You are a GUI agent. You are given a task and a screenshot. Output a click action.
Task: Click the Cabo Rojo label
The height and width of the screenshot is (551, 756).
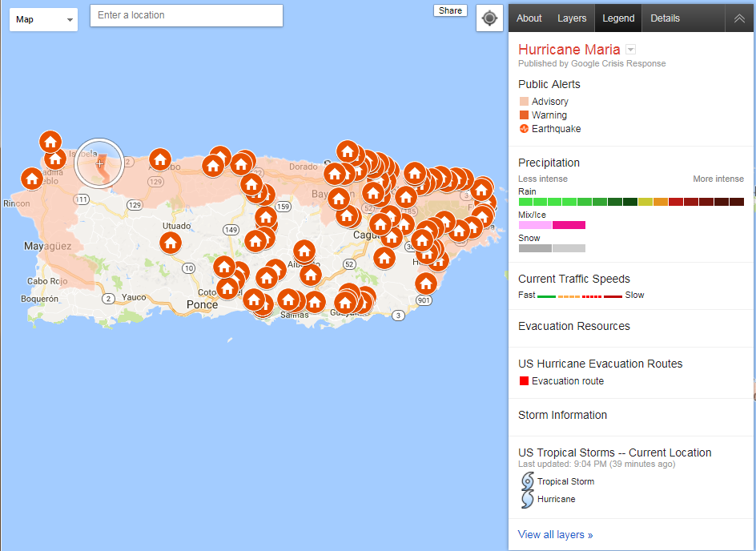47,281
